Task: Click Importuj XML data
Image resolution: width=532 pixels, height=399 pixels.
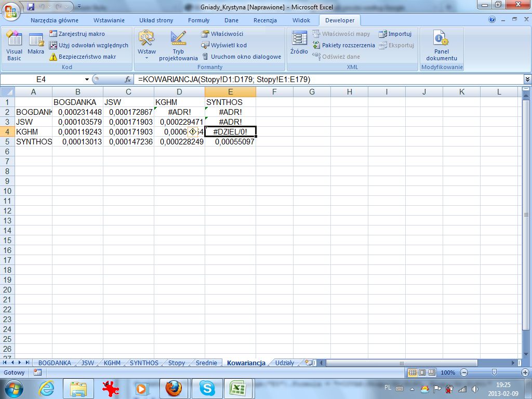Action: pos(395,34)
